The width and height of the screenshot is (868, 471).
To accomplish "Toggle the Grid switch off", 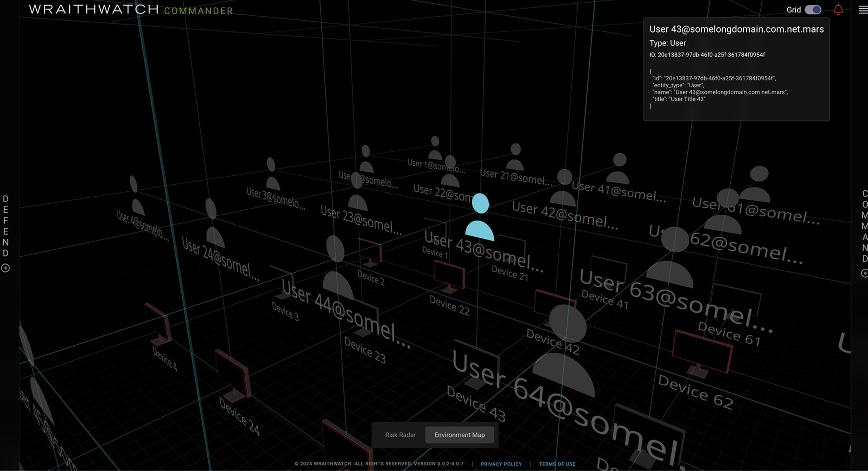I will 813,10.
